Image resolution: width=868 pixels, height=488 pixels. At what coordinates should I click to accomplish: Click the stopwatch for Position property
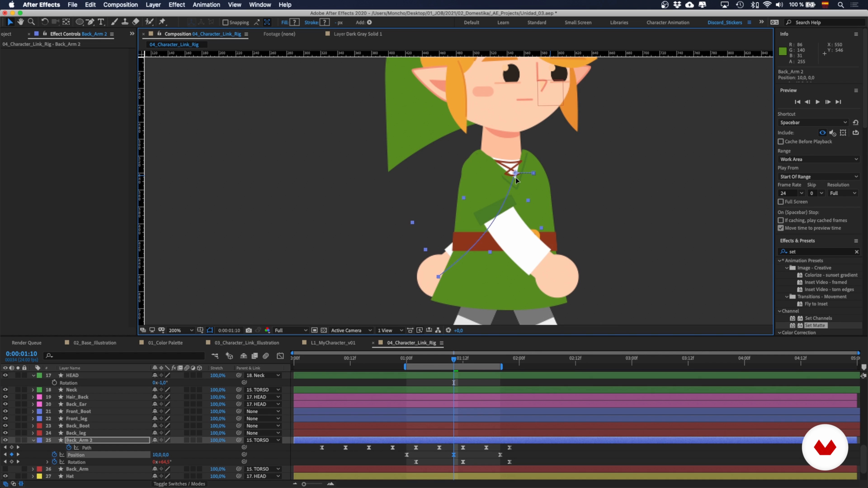pyautogui.click(x=54, y=455)
